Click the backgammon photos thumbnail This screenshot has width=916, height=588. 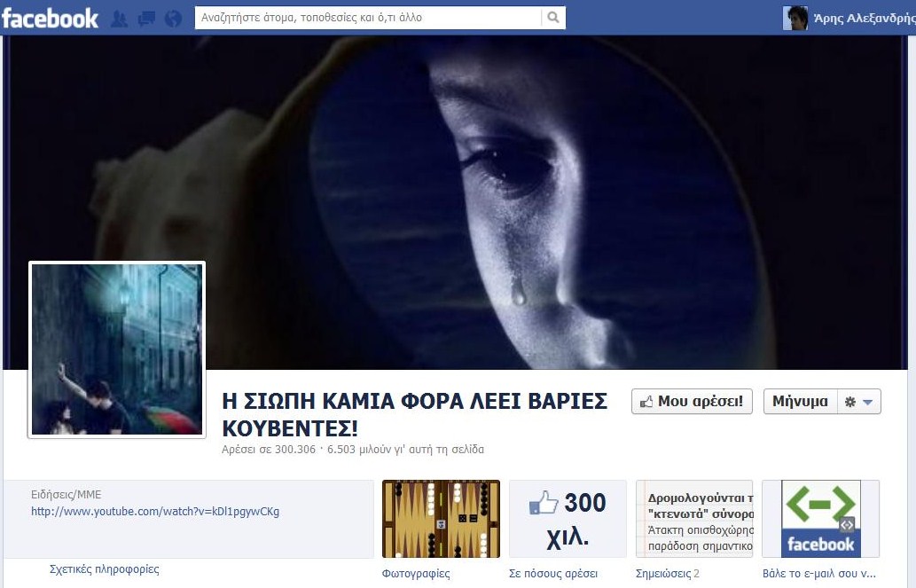point(441,519)
